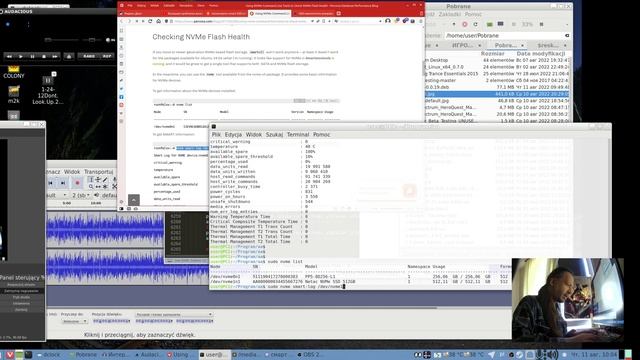The width and height of the screenshot is (640, 360).
Task: Open Terminal menu in the terminal window
Action: [x=298, y=134]
